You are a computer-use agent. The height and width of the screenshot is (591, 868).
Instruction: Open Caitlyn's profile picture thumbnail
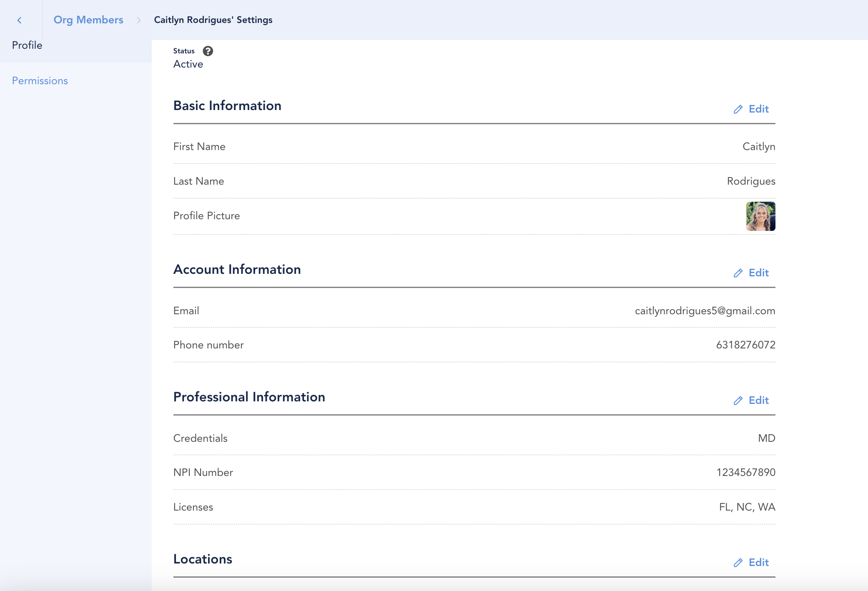click(760, 216)
